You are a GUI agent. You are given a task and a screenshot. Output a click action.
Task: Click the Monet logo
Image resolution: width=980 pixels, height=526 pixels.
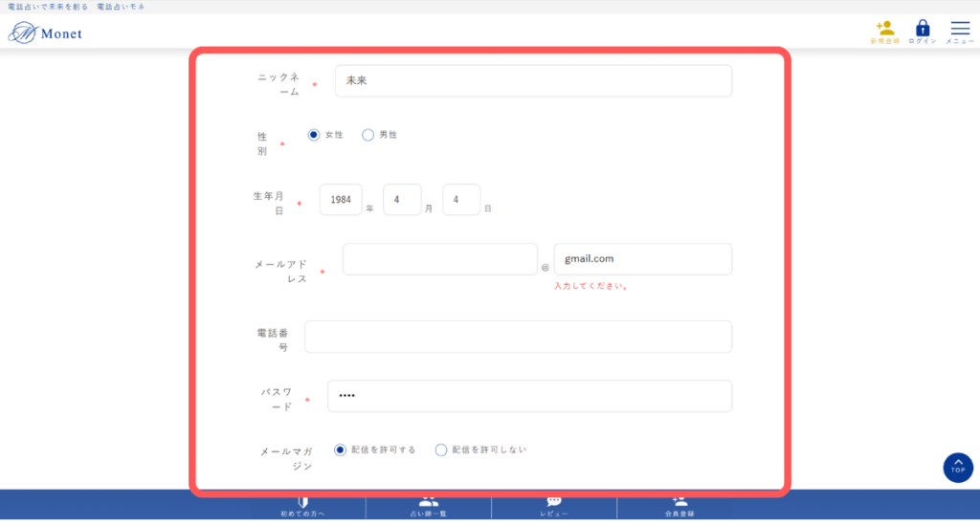tap(46, 33)
